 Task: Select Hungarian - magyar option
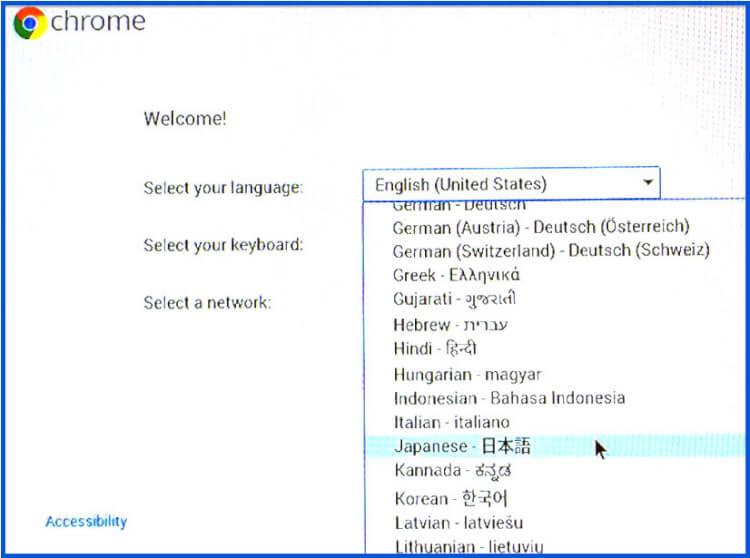[x=467, y=374]
